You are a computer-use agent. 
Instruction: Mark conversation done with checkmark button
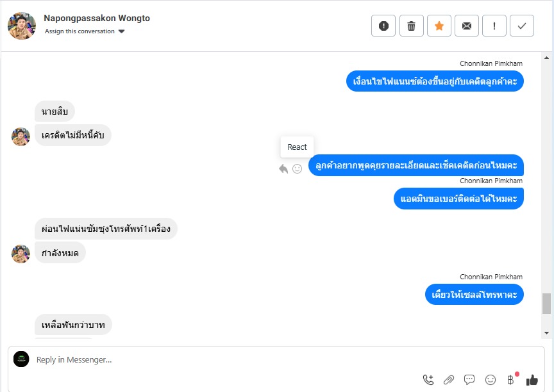pyautogui.click(x=522, y=26)
